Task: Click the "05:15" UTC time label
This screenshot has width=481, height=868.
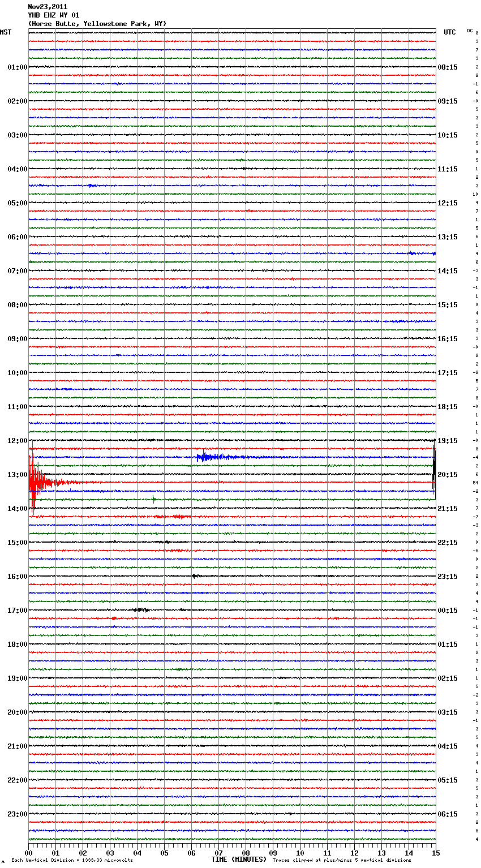Action: (448, 780)
